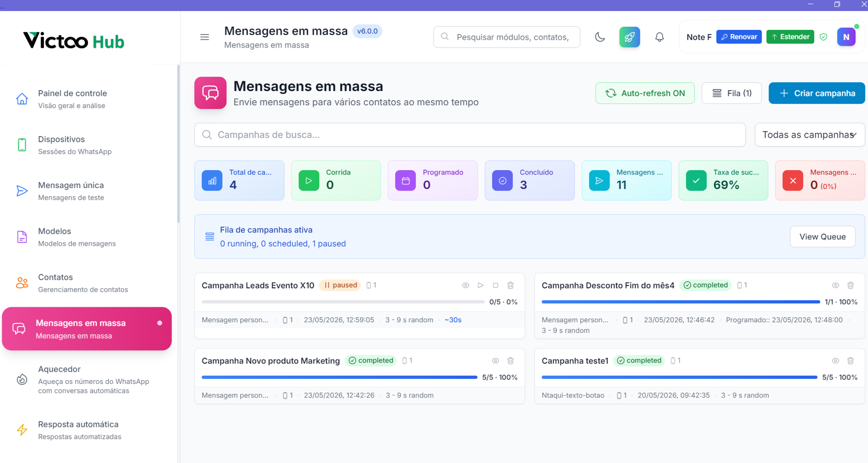Image resolution: width=868 pixels, height=463 pixels.
Task: Click the Victoo Hub logo
Action: 73,40
